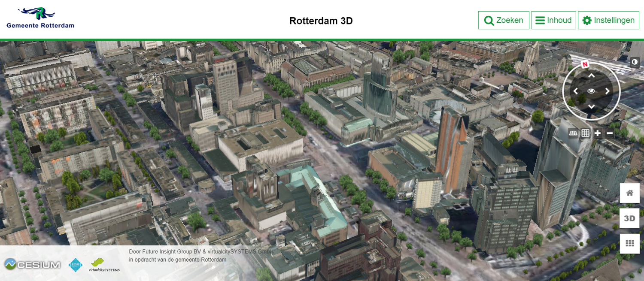Click the left chevron in navigation compass

pyautogui.click(x=576, y=91)
